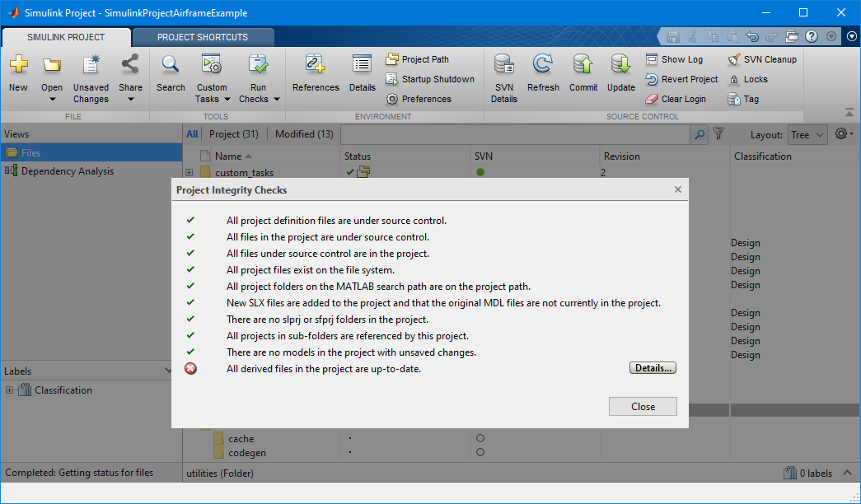Select the Modified (13) view
861x504 pixels.
(x=304, y=134)
